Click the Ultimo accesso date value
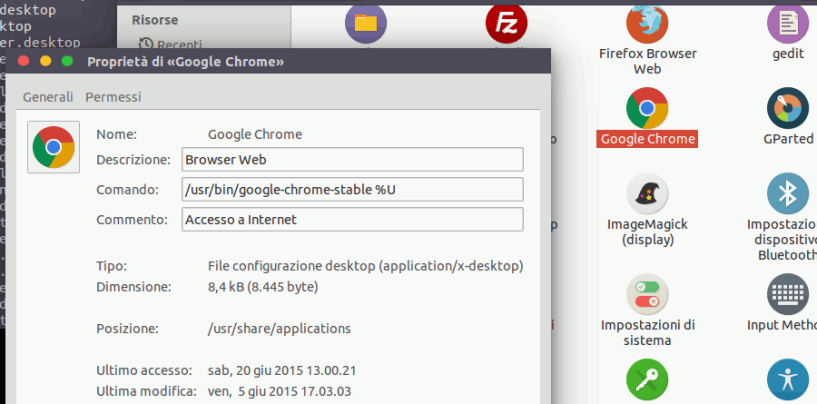The image size is (817, 404). [x=282, y=371]
